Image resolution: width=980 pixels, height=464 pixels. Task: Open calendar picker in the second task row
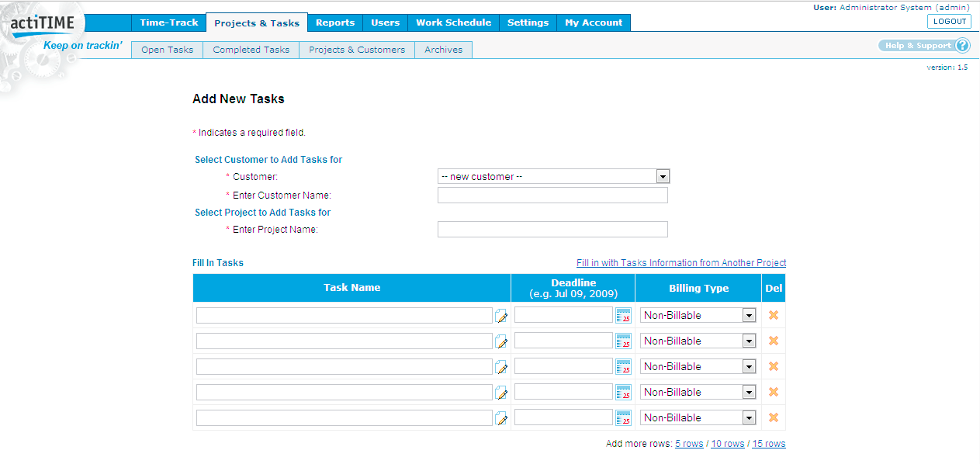coord(623,341)
